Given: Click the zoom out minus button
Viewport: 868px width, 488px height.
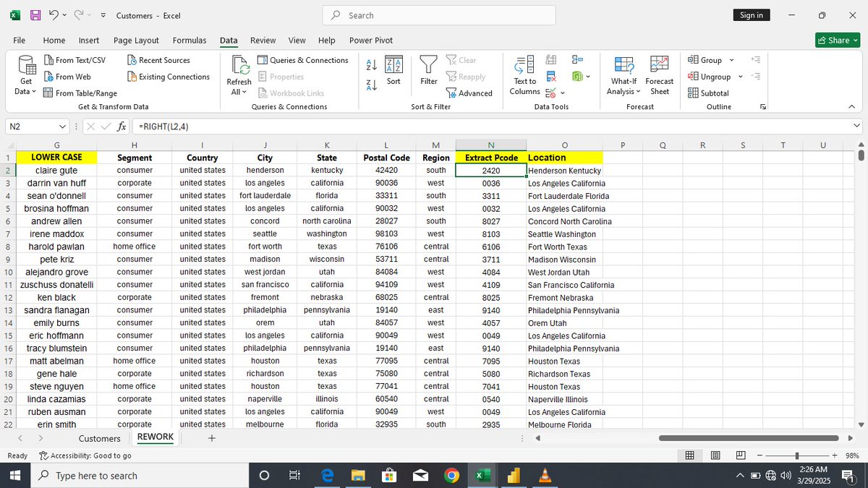Looking at the screenshot, I should pos(759,455).
